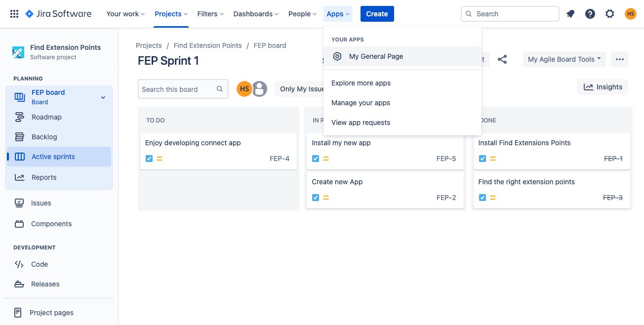The image size is (644, 325).
Task: Click Find Extension Points breadcrumb link
Action: click(208, 45)
